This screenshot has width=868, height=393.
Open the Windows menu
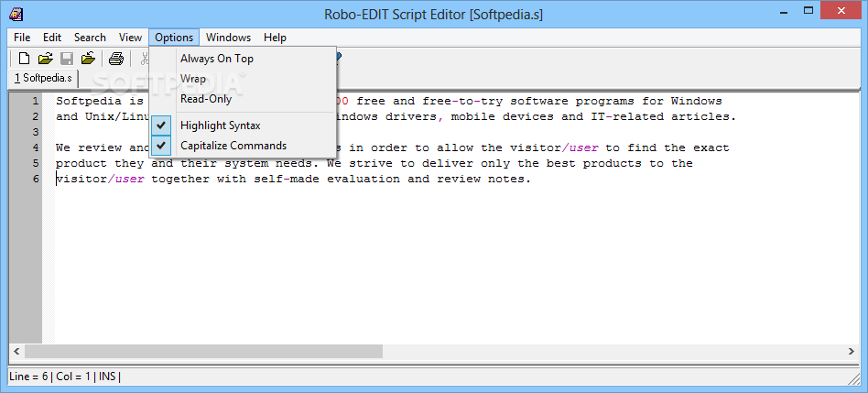point(228,38)
